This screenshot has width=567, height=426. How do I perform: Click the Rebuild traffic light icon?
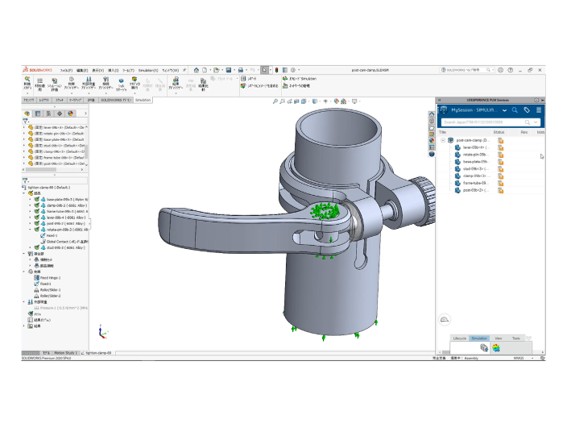tap(277, 70)
